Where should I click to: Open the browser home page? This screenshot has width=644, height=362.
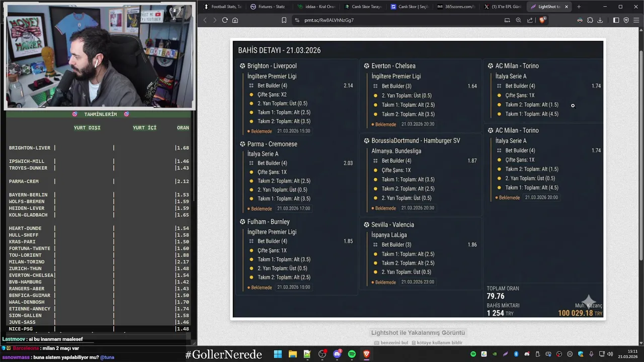pyautogui.click(x=235, y=20)
